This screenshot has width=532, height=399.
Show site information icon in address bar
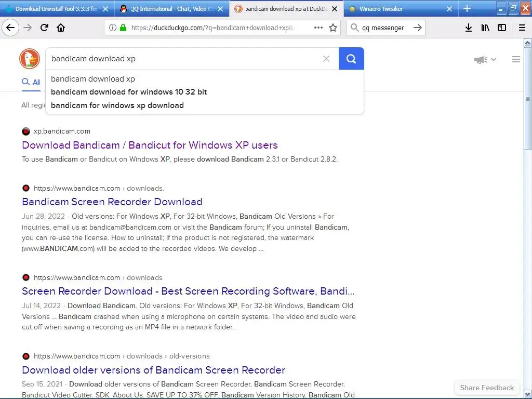(113, 28)
